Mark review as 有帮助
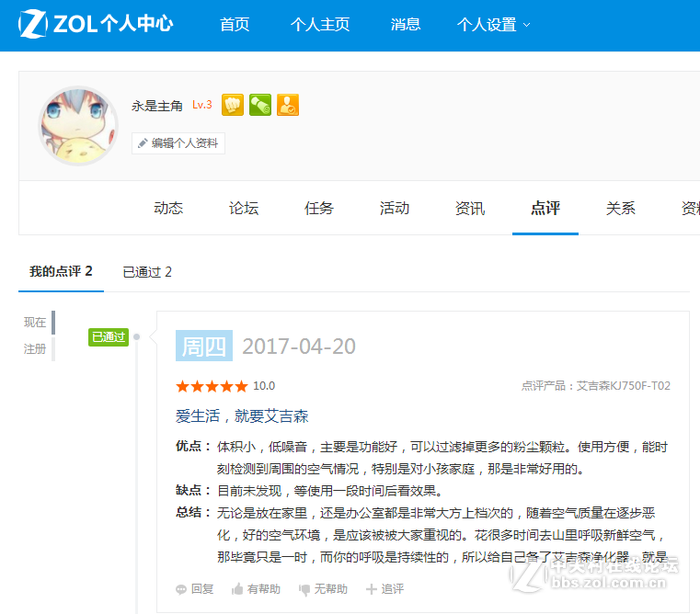 click(x=264, y=589)
